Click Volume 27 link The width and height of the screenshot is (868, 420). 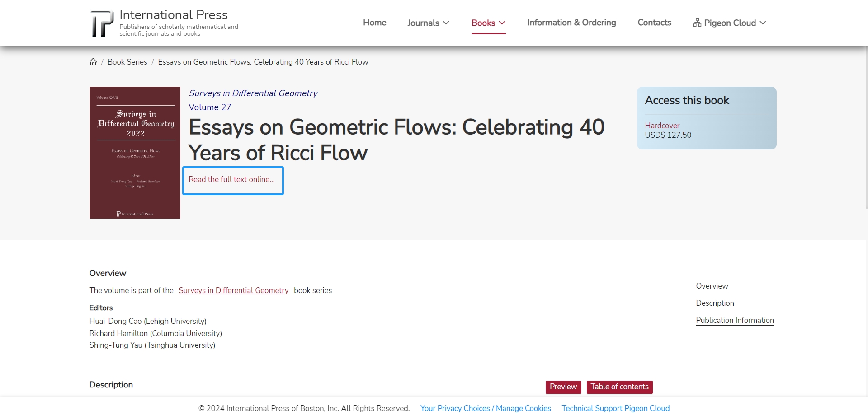pyautogui.click(x=210, y=107)
